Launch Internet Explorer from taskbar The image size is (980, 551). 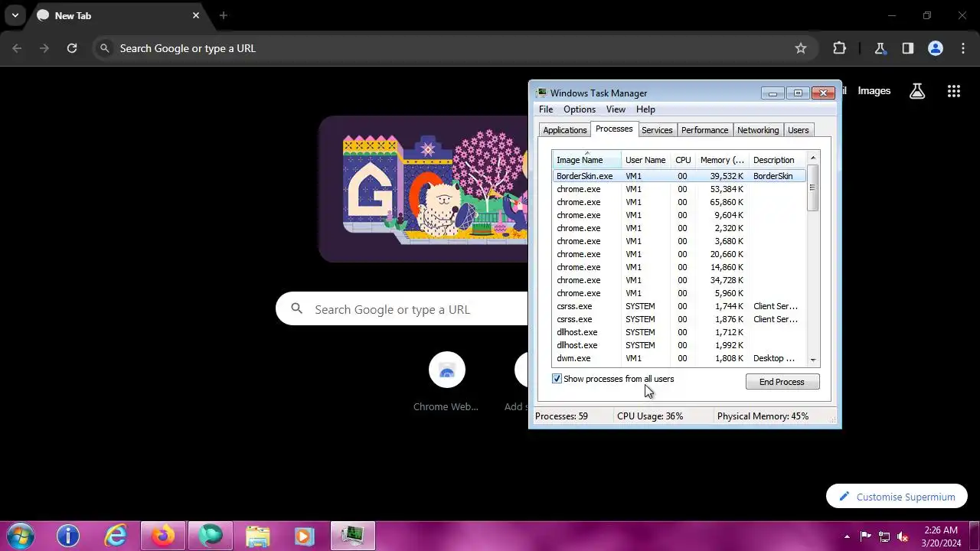[116, 536]
